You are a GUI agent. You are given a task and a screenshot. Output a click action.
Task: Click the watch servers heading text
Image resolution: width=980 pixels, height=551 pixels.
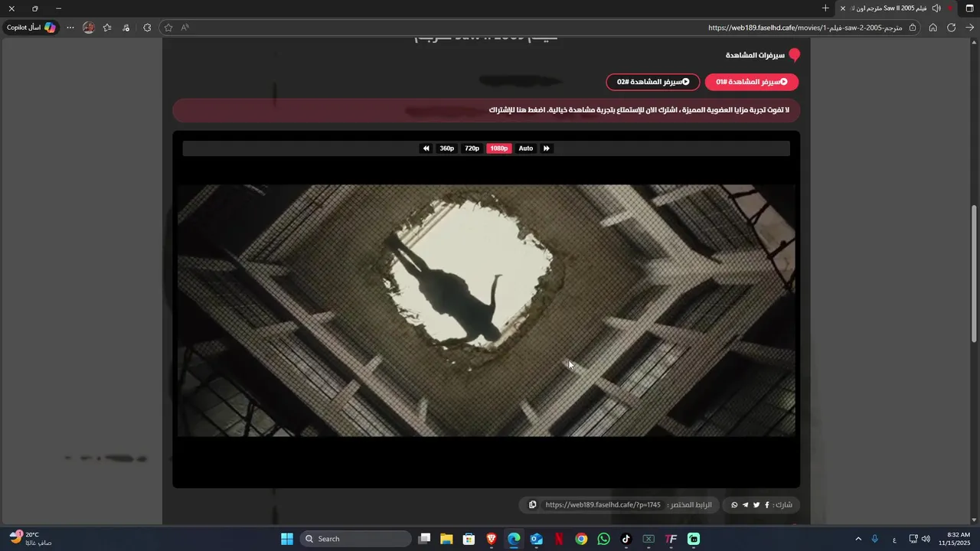coord(755,56)
